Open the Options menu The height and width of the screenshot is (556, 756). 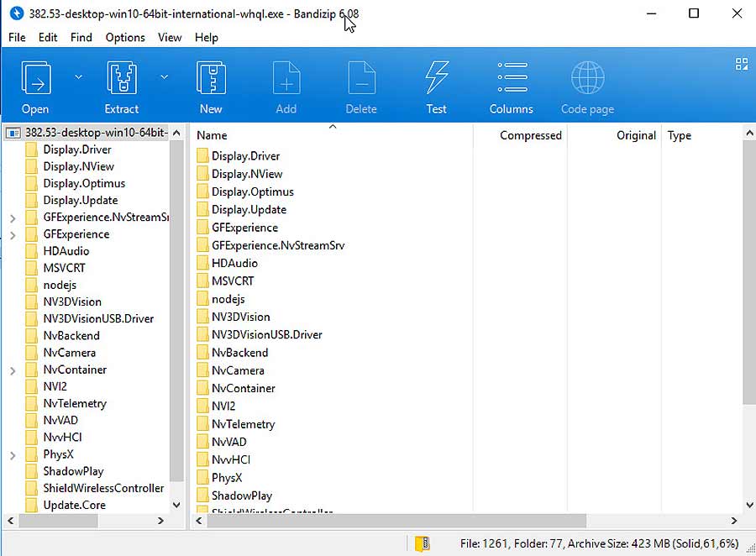pyautogui.click(x=125, y=37)
